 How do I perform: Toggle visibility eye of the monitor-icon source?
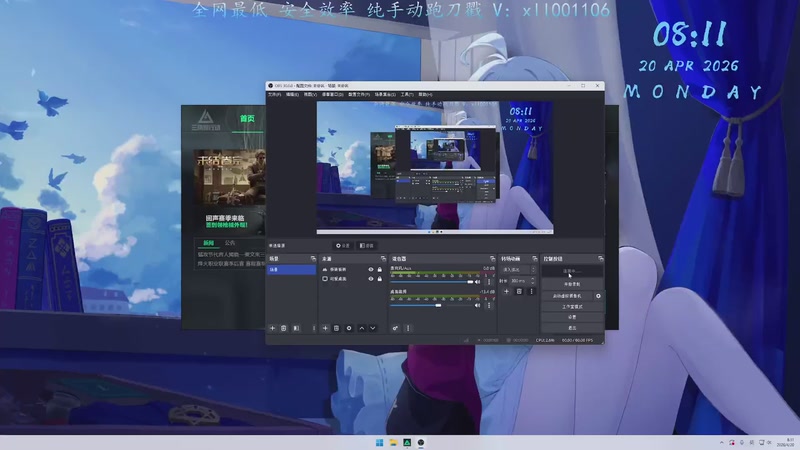click(x=371, y=279)
